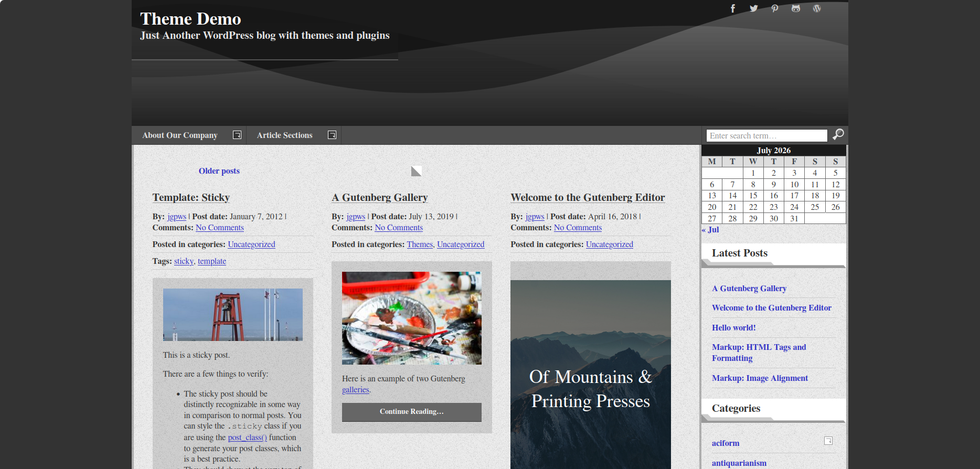Open Markup: Image Alignment post

[760, 378]
